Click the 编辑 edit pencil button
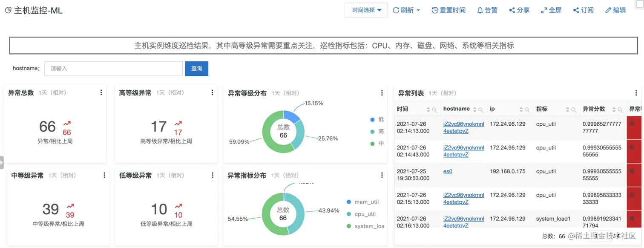Viewport: 644px width, 248px height. (615, 10)
